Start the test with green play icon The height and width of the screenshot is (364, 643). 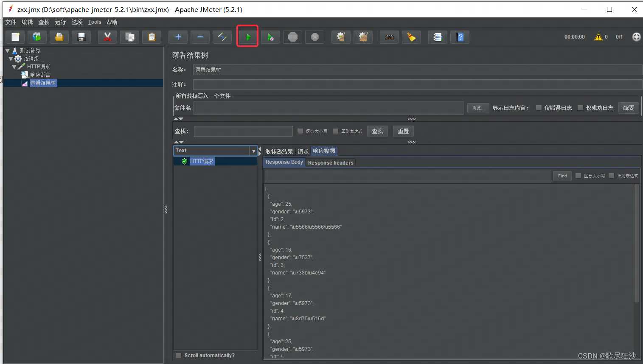248,37
